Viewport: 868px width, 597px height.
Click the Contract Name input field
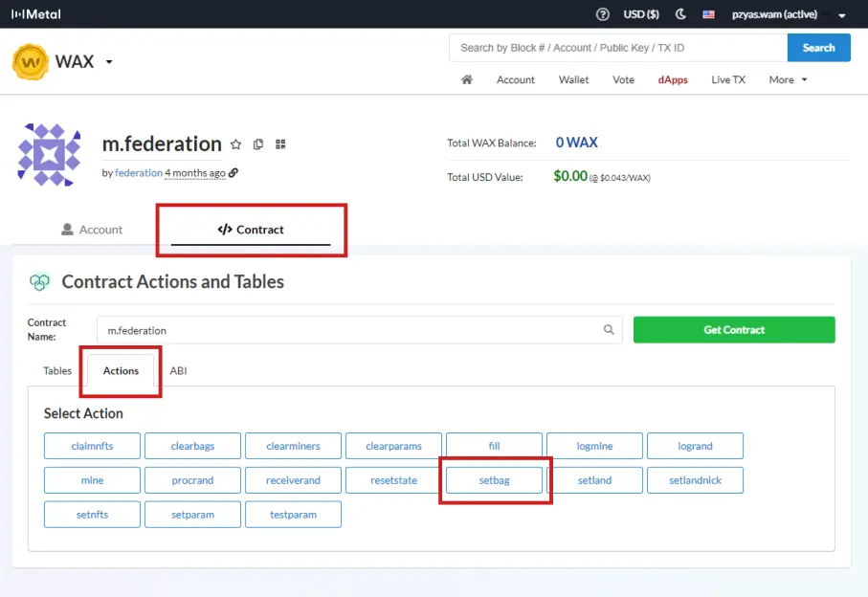coord(360,330)
